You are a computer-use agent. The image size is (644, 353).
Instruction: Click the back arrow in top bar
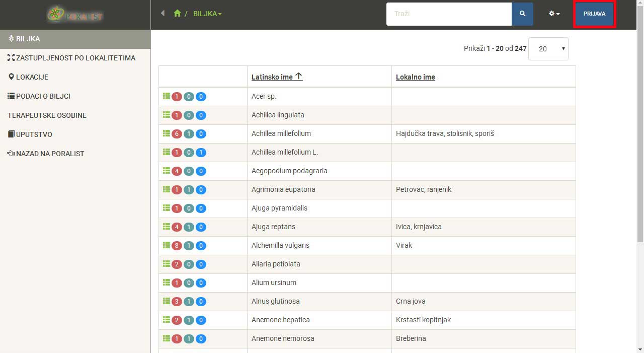pyautogui.click(x=163, y=14)
